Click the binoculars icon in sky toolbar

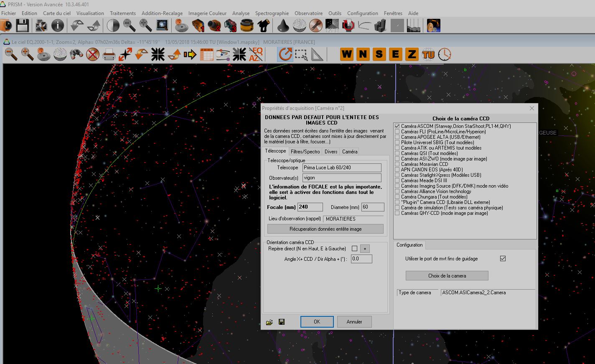[76, 54]
